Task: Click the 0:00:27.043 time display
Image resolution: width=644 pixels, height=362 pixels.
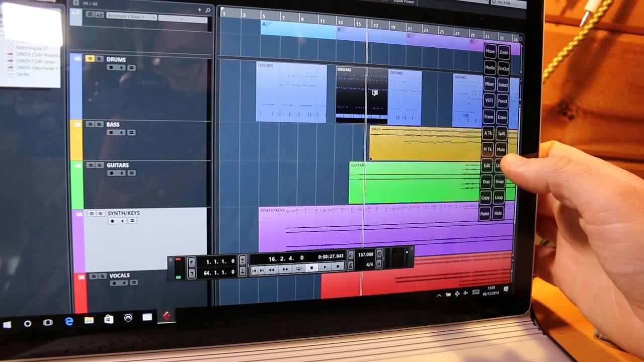Action: [x=331, y=256]
